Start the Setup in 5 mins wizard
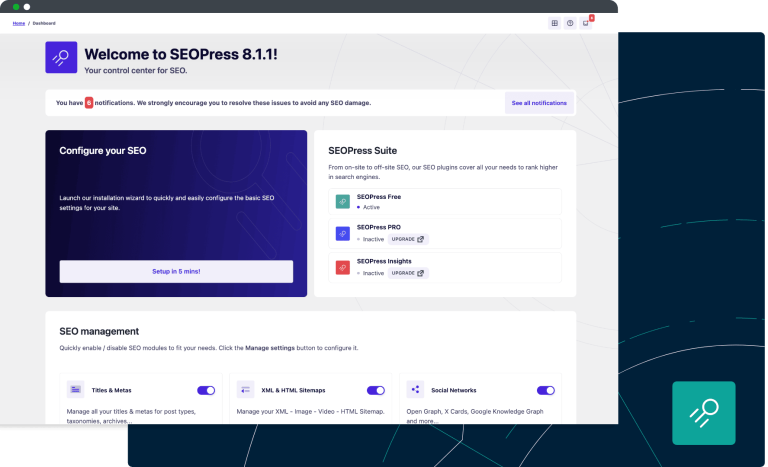The width and height of the screenshot is (768, 467). 176,271
